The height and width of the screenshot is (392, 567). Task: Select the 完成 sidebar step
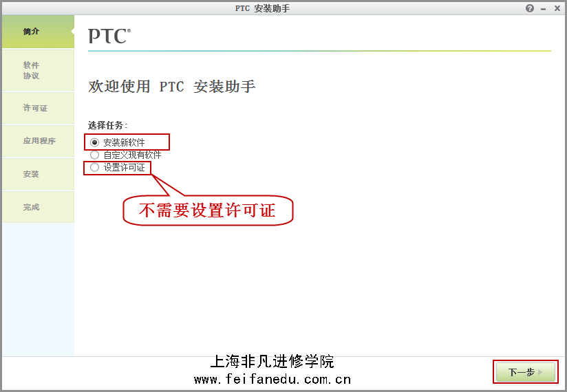[38, 207]
